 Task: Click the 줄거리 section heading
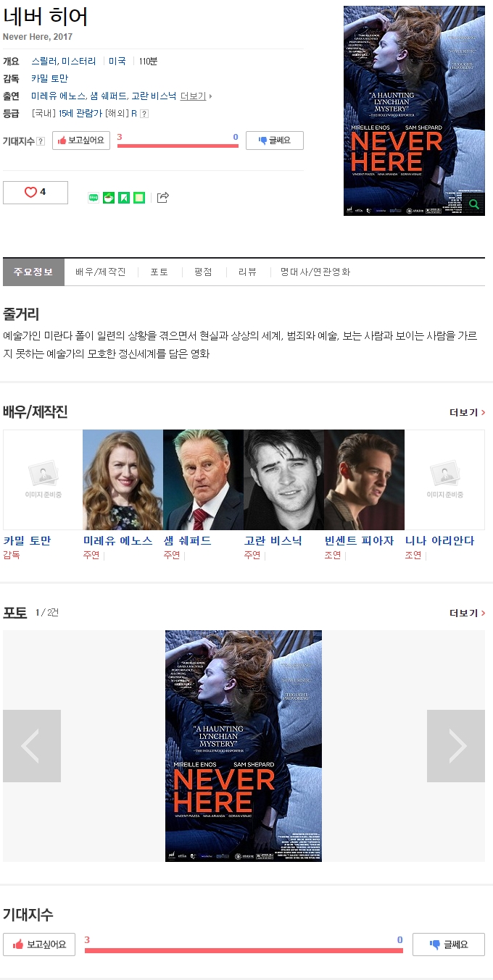[21, 314]
